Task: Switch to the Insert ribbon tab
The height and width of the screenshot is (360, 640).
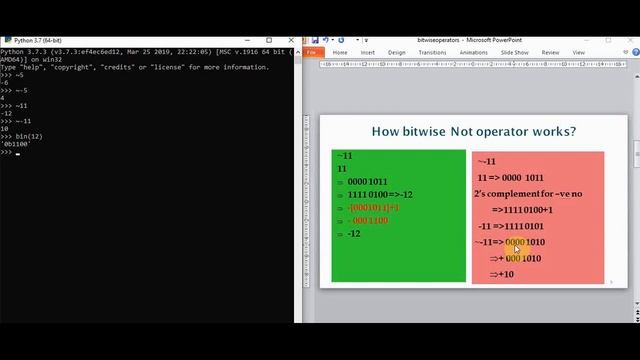Action: (368, 53)
